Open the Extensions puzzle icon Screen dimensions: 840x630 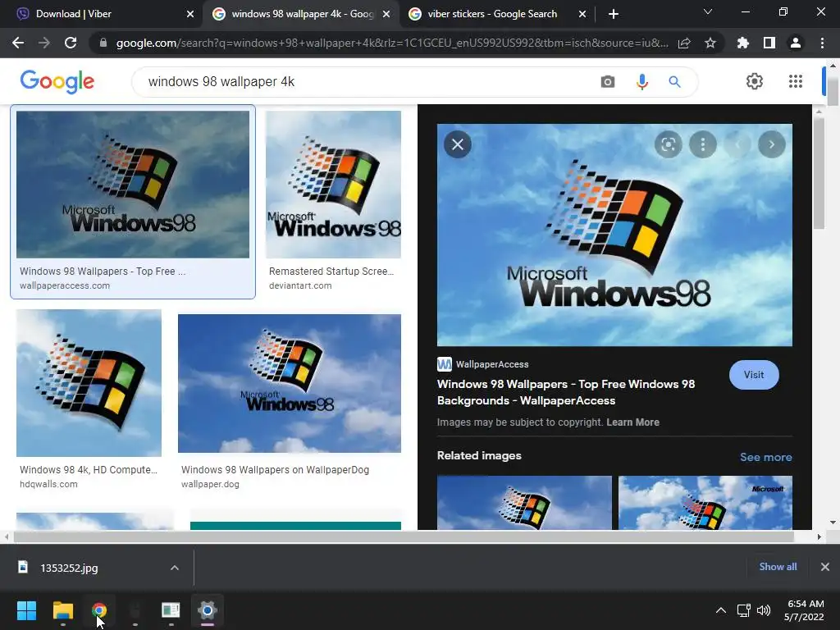743,43
